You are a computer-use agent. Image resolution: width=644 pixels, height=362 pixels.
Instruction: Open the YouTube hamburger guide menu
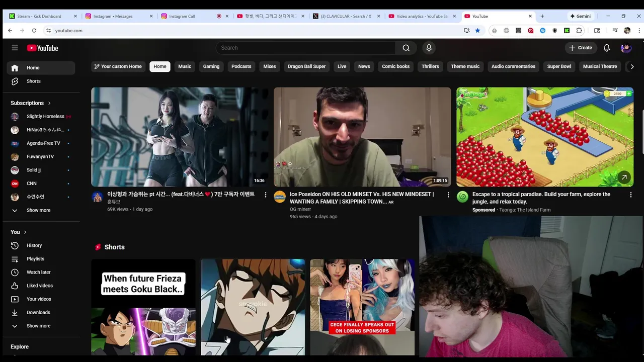click(15, 48)
